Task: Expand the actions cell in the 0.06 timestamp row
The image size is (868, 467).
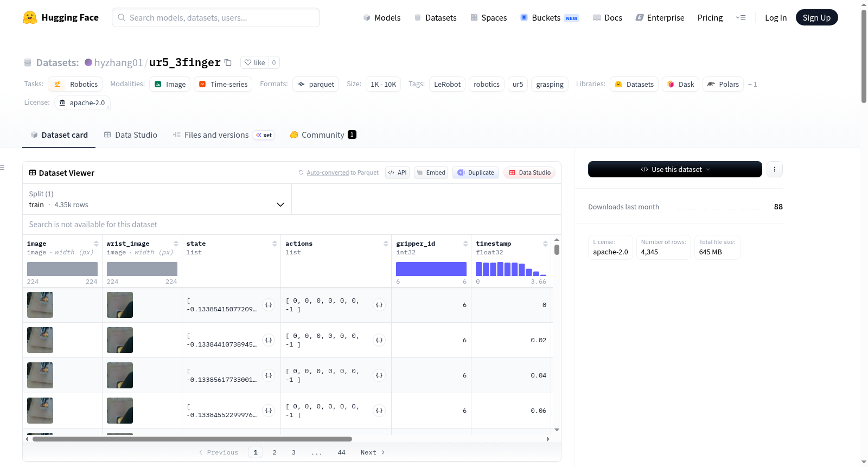Action: coord(379,411)
